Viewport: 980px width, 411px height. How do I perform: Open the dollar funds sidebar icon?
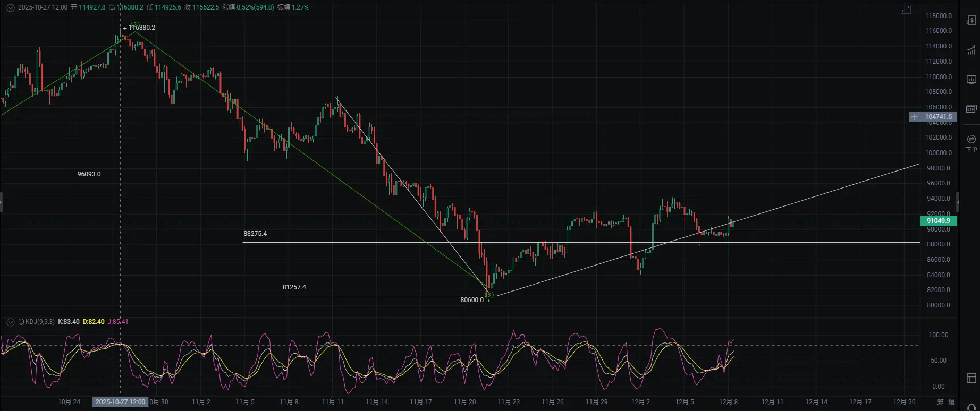971,21
